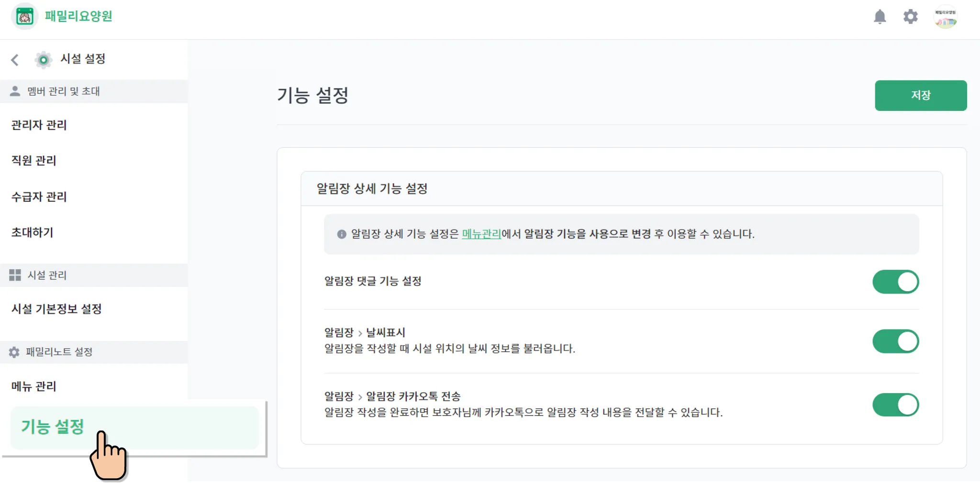Click the 멤버 관리 및 초대 person icon
The height and width of the screenshot is (483, 980).
click(15, 91)
